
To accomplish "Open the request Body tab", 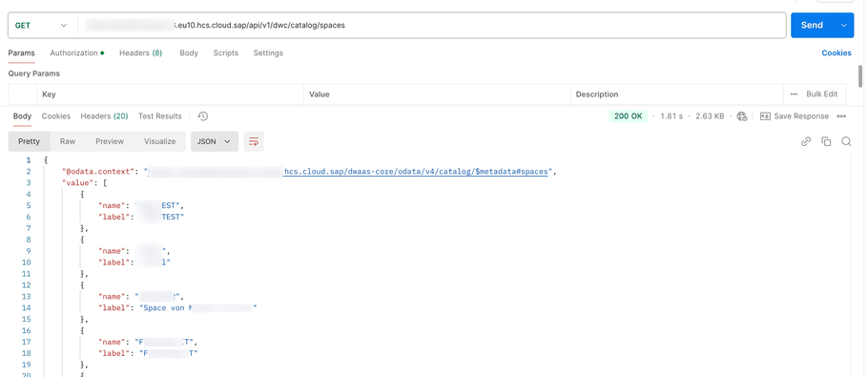I will pyautogui.click(x=189, y=53).
